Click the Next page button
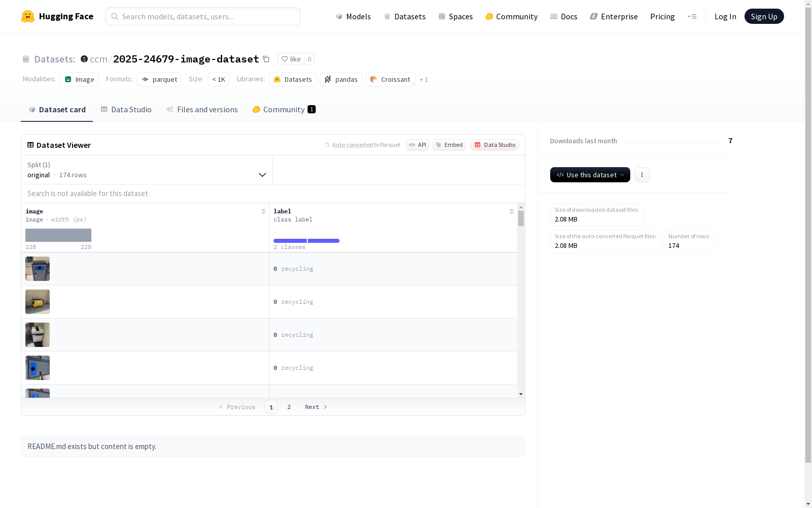 coord(316,407)
